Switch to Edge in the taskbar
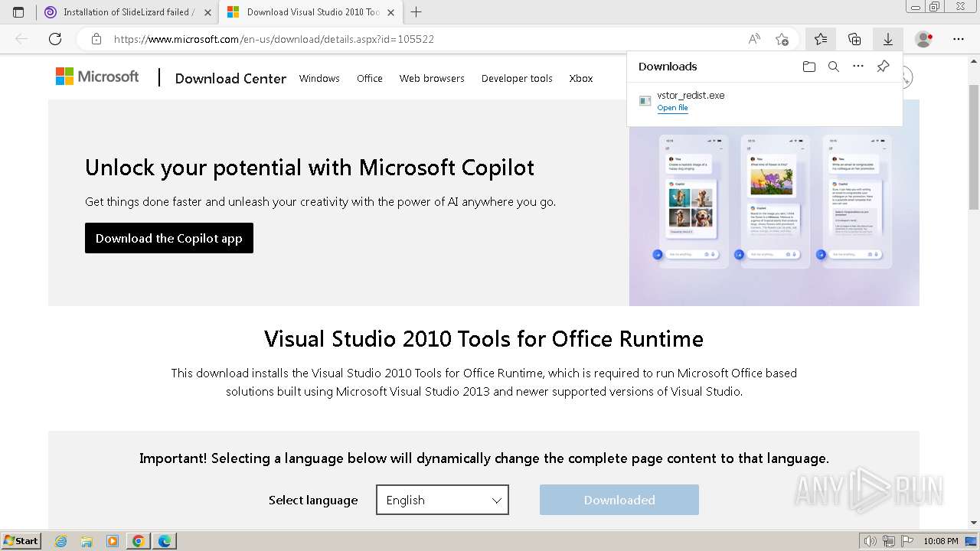 pyautogui.click(x=165, y=541)
